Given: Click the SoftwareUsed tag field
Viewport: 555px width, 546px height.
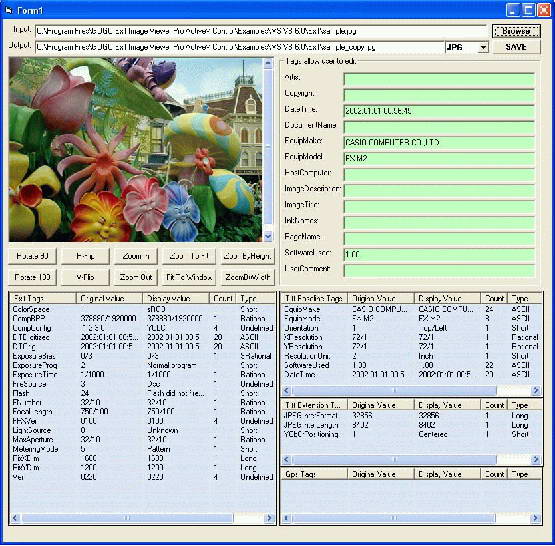Looking at the screenshot, I should click(x=439, y=254).
